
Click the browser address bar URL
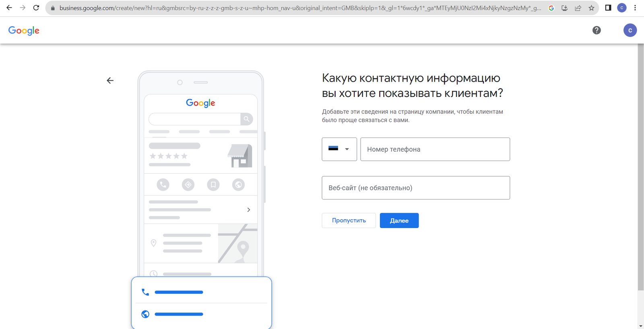coord(300,8)
